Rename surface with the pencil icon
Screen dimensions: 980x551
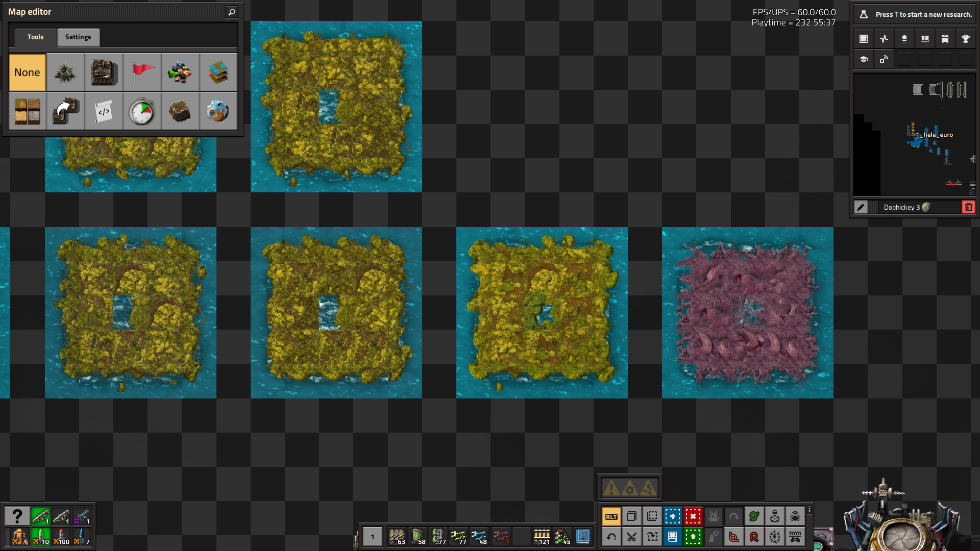pos(861,207)
